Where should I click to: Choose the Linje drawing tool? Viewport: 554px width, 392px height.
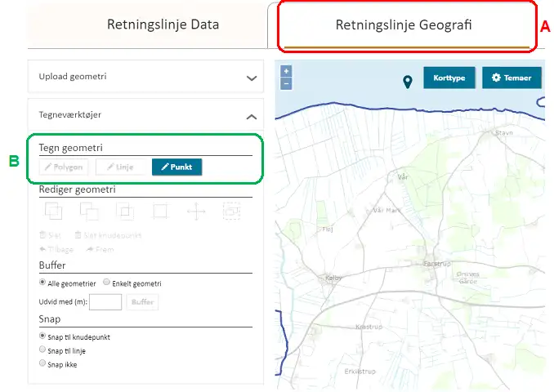119,167
